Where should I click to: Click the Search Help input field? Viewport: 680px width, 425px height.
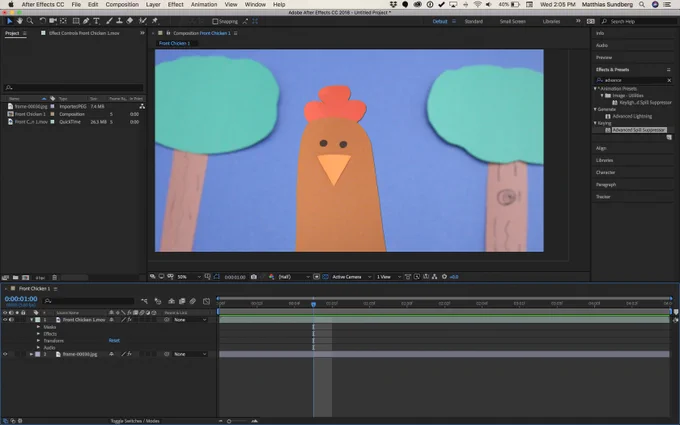point(638,21)
